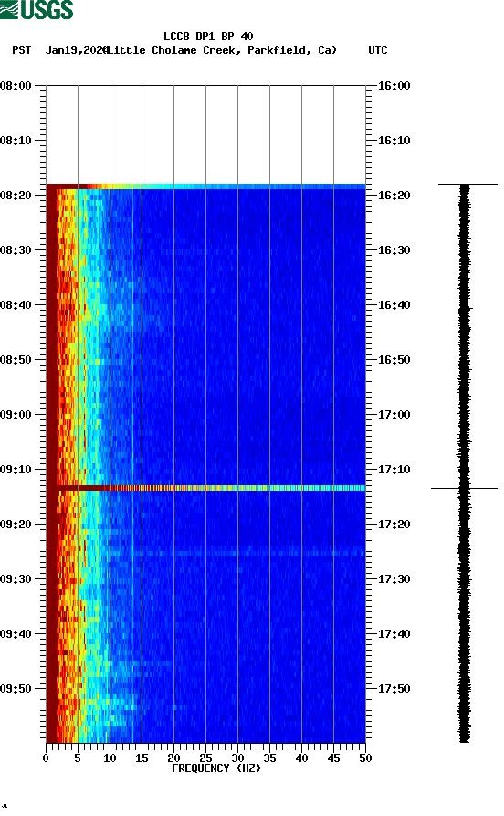
Task: Select the title text "LCCB DP1 BP 40"
Action: [208, 37]
